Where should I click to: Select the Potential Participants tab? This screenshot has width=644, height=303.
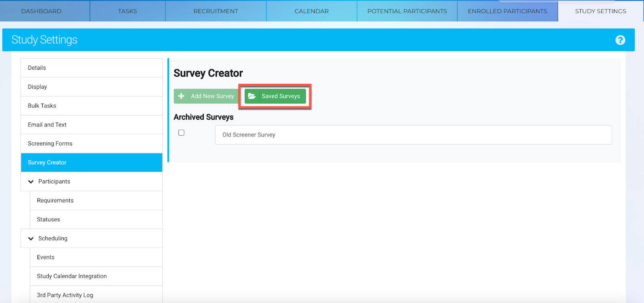click(x=407, y=11)
